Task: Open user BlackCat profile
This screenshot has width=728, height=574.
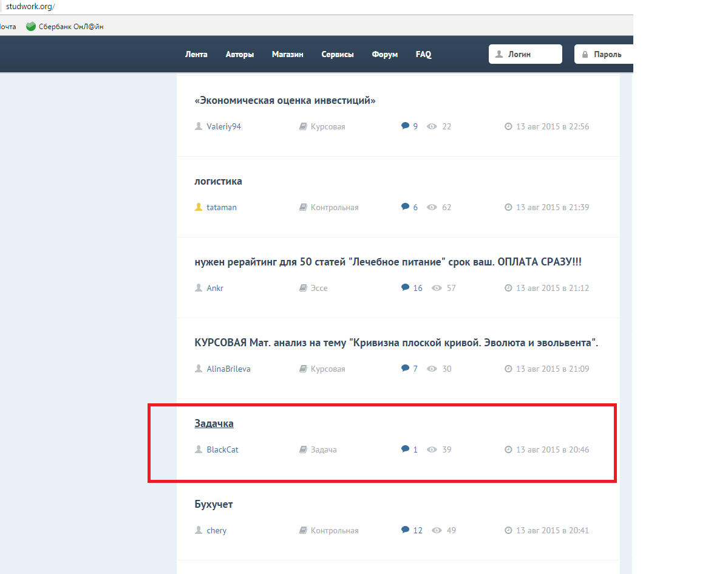Action: [x=222, y=449]
